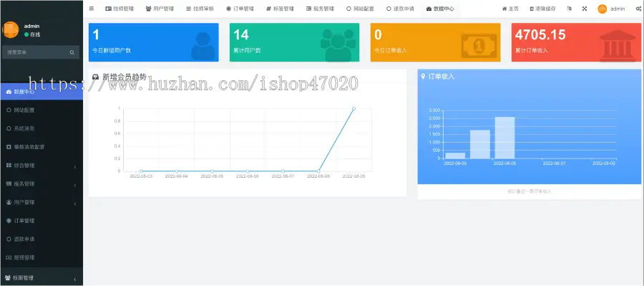The height and width of the screenshot is (286, 644).
Task: Click the 权限管理 group icon in sidebar
Action: [8, 278]
